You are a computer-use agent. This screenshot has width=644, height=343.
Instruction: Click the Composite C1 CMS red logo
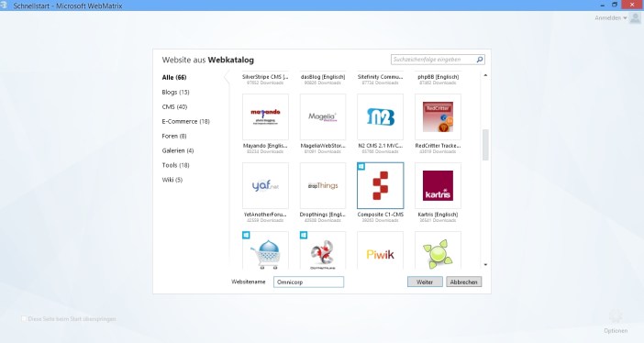coord(381,185)
